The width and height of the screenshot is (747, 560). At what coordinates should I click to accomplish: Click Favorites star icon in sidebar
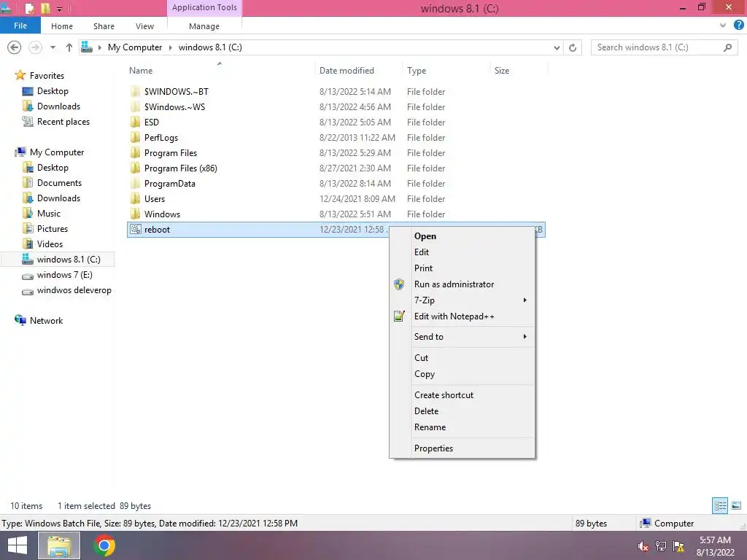pyautogui.click(x=20, y=75)
